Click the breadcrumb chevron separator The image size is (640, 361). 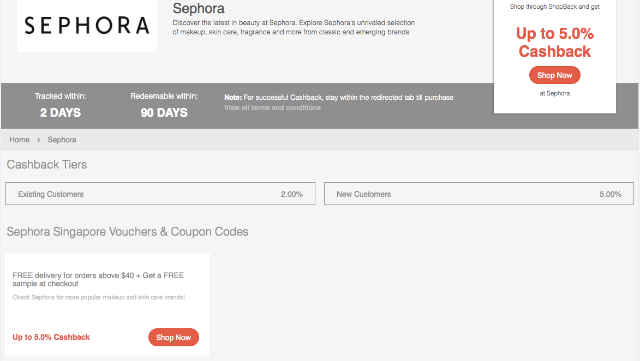[x=38, y=140]
